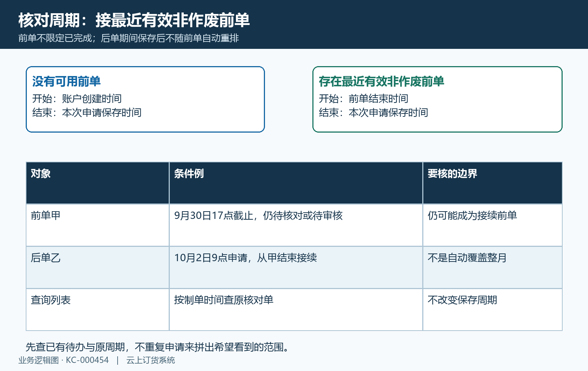This screenshot has height=371, width=588.
Task: Click the cell 9月30日17点截止,仍待核对或待审核
Action: tap(296, 225)
